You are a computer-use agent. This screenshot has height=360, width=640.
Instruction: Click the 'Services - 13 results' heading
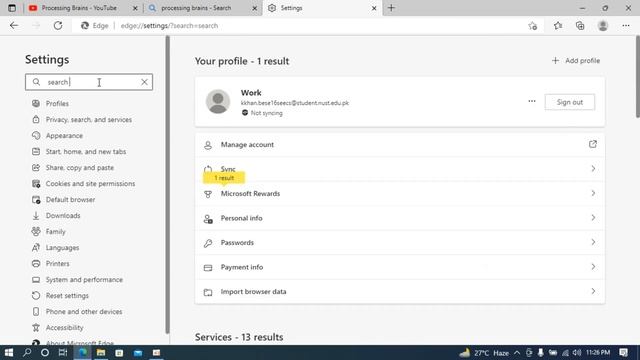(x=239, y=337)
